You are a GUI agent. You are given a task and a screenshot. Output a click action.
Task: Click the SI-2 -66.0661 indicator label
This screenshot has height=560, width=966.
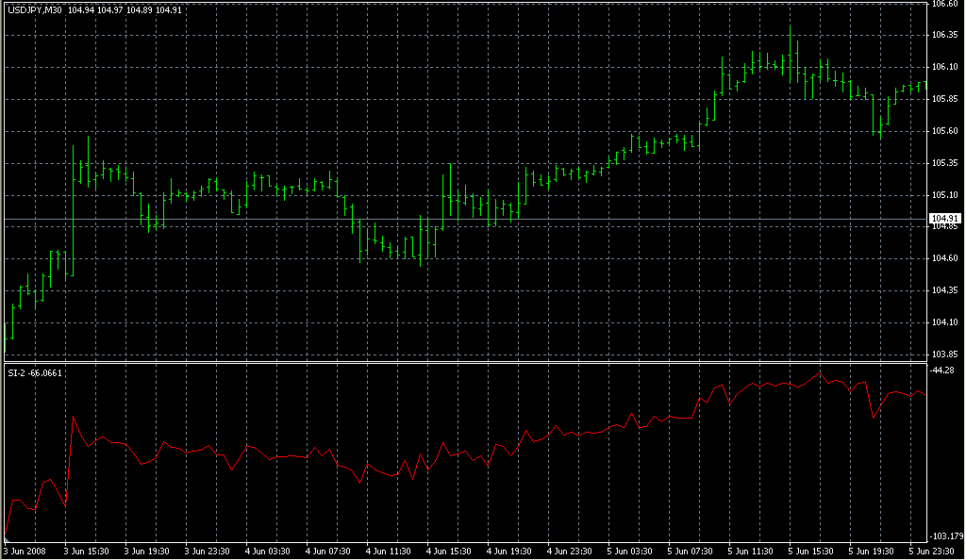35,373
